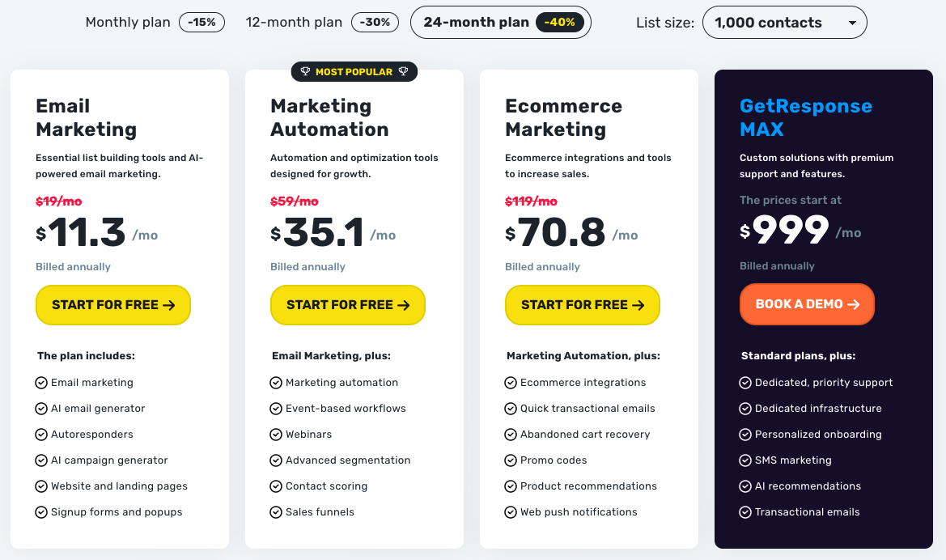
Task: Open the List size contacts dropdown
Action: tap(784, 23)
